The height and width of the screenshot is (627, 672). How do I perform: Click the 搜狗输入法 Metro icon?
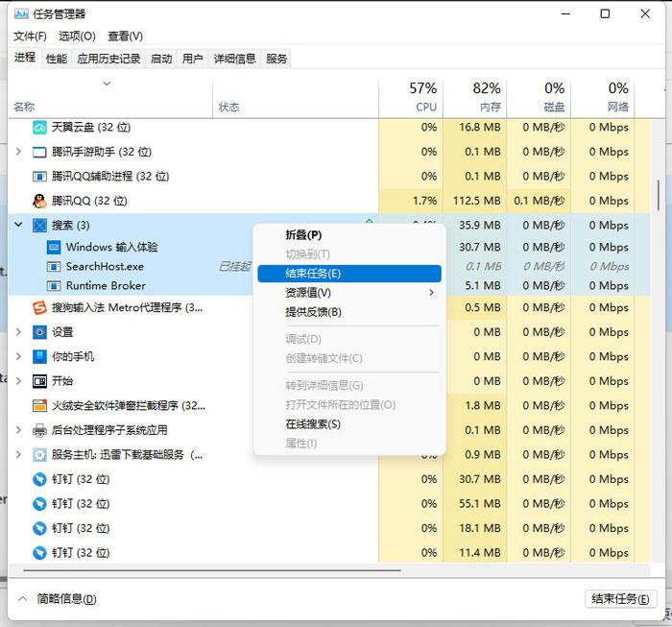pyautogui.click(x=39, y=307)
